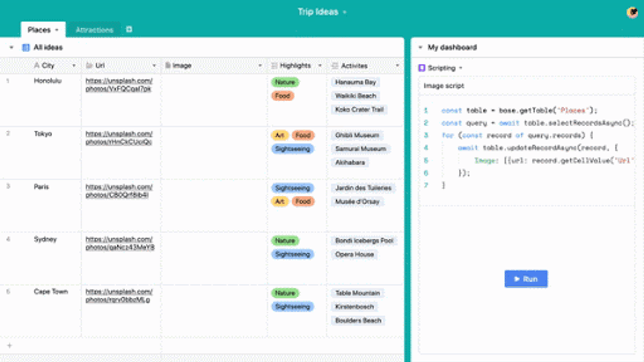
Task: Click the Bondi Icebergs Pool record
Action: [364, 241]
